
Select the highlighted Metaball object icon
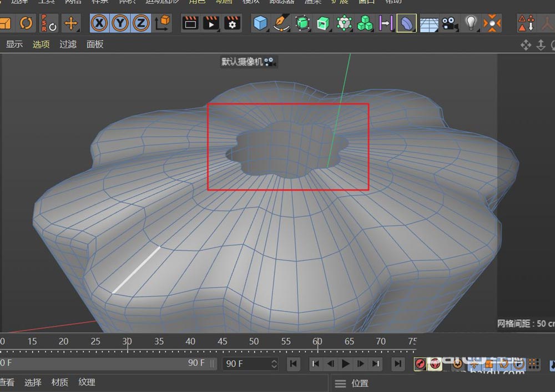click(x=406, y=23)
